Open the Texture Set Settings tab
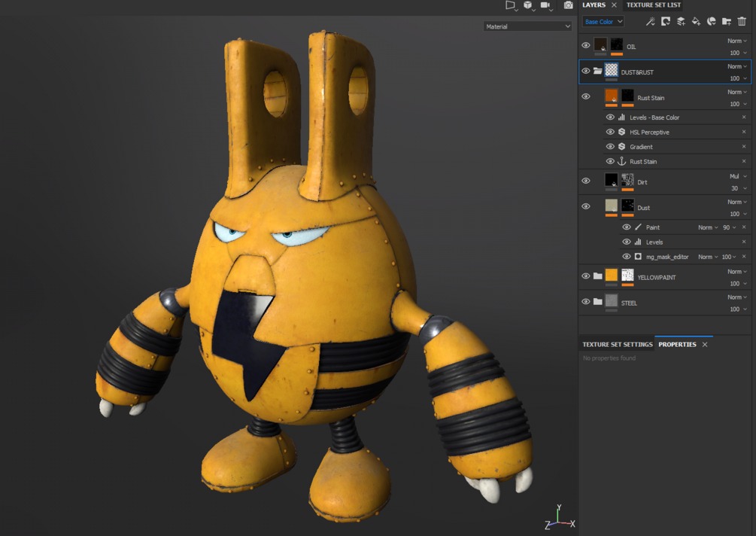 pos(617,344)
